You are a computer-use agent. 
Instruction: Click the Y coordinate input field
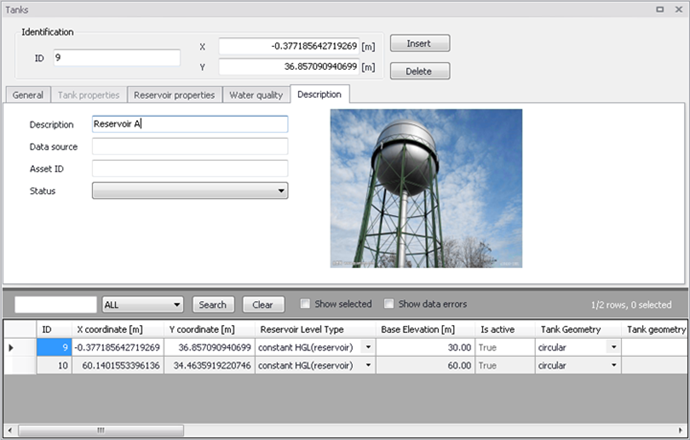(x=289, y=67)
